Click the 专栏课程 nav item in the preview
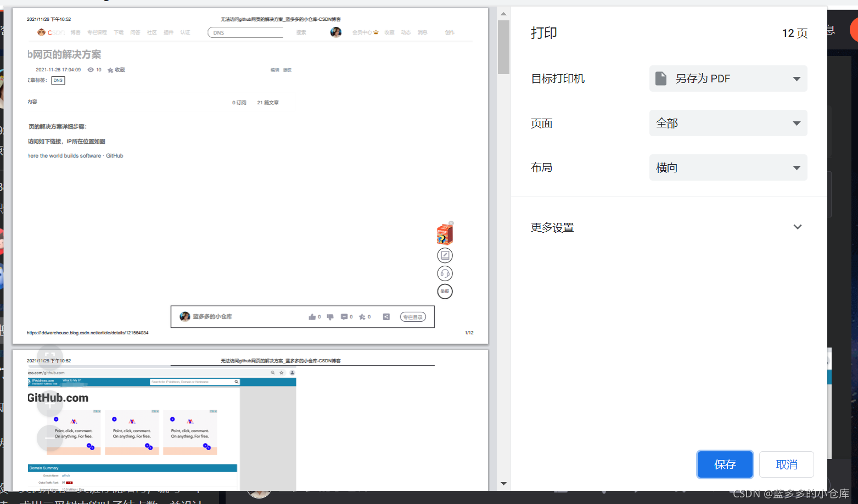Viewport: 858px width, 504px height. coord(97,32)
